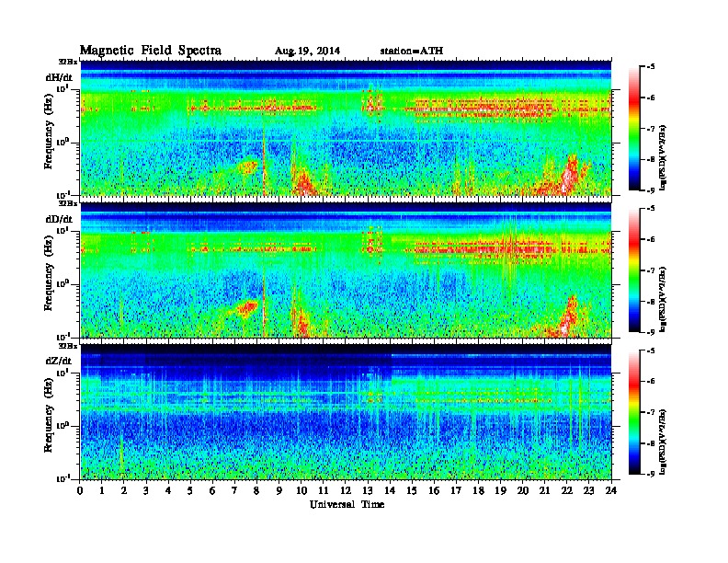Click the -9 label on dH/dt color bar
728x563 pixels.
click(x=650, y=190)
